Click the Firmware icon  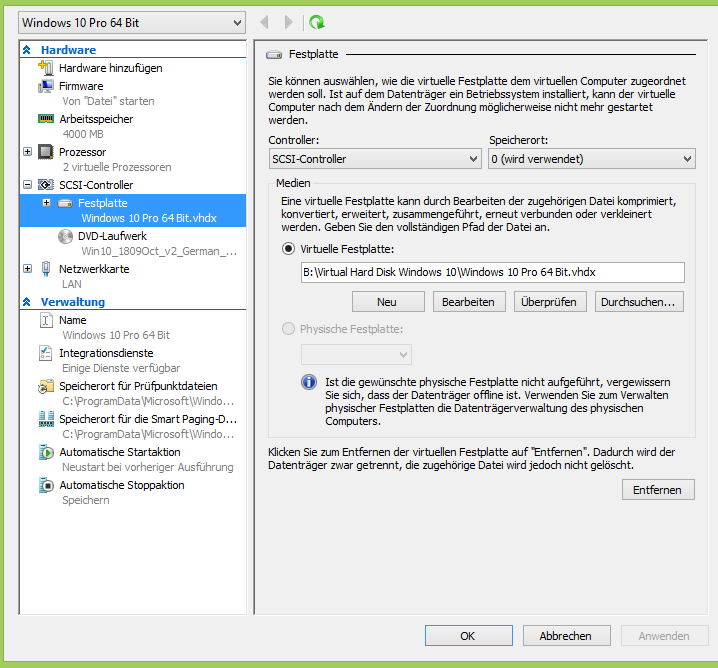click(46, 86)
